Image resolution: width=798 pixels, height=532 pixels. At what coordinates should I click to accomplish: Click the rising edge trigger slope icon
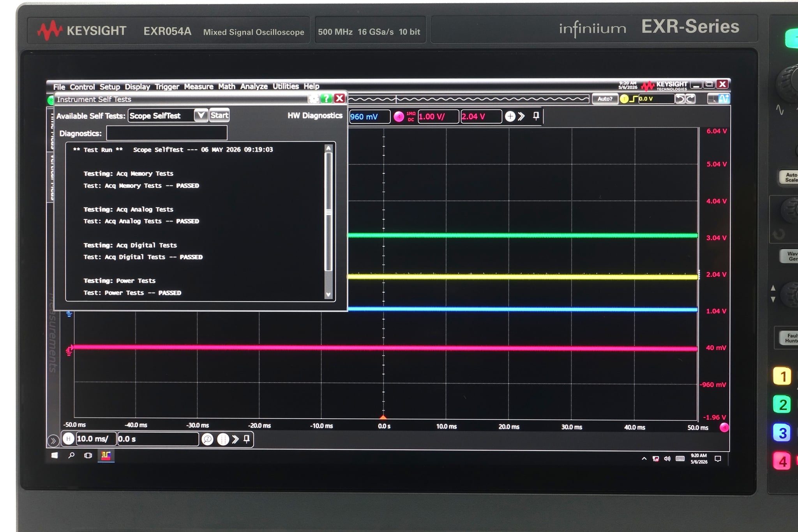click(x=634, y=99)
